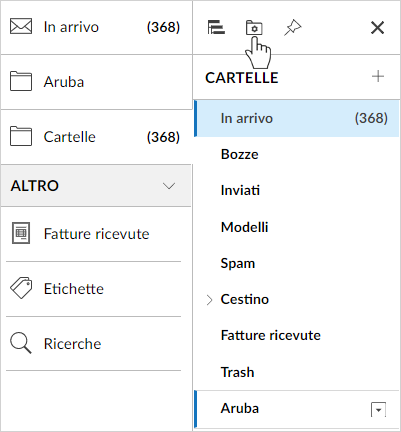The height and width of the screenshot is (432, 401).
Task: Select highlighted In arrivo folder in list
Action: coord(296,118)
